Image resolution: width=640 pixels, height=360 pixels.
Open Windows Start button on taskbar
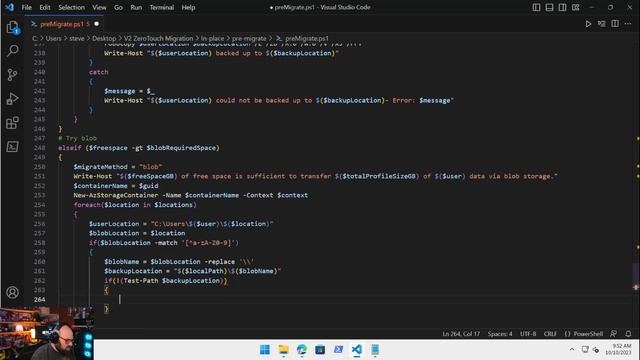coord(265,350)
